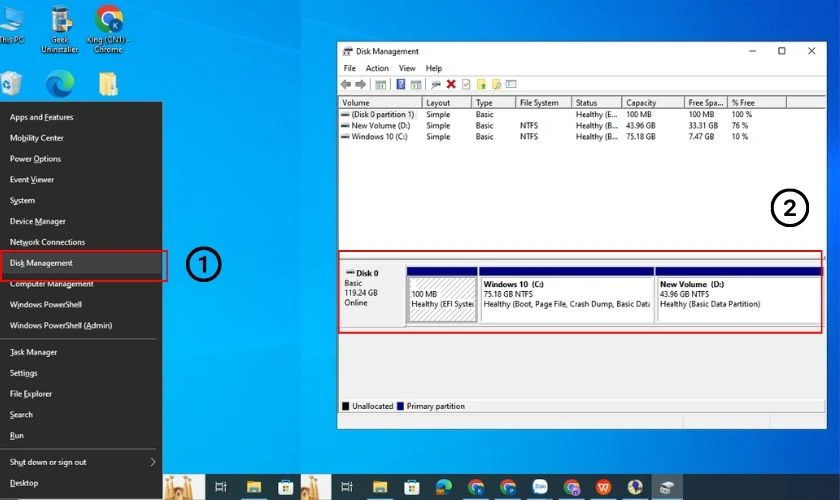Click the list view icon at toolbar end
This screenshot has height=500, width=840.
click(511, 84)
